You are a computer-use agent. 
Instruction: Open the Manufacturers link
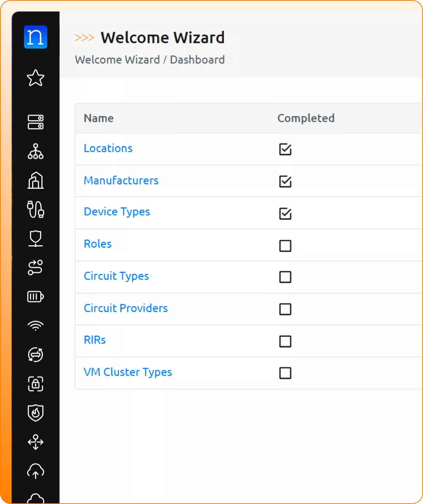121,180
